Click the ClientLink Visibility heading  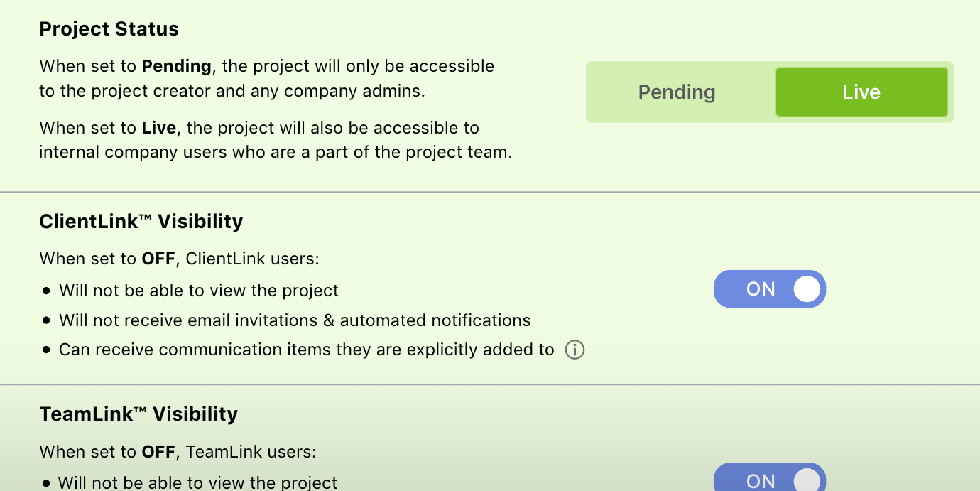141,222
